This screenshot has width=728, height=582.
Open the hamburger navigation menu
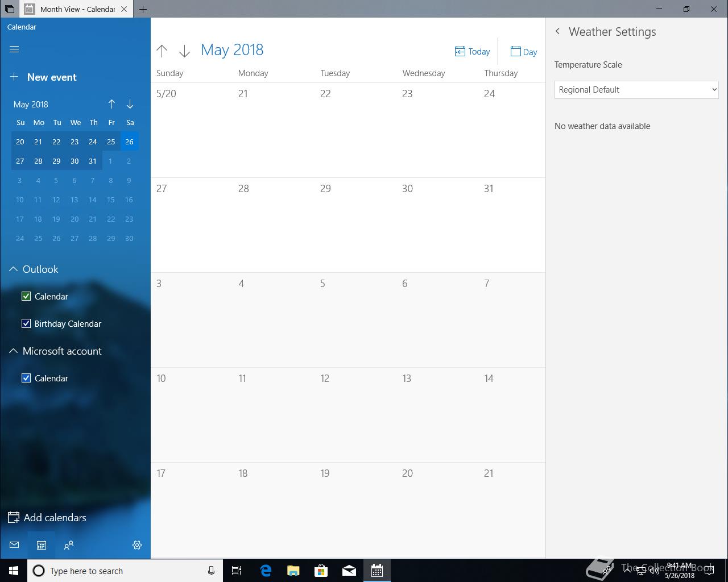(14, 49)
